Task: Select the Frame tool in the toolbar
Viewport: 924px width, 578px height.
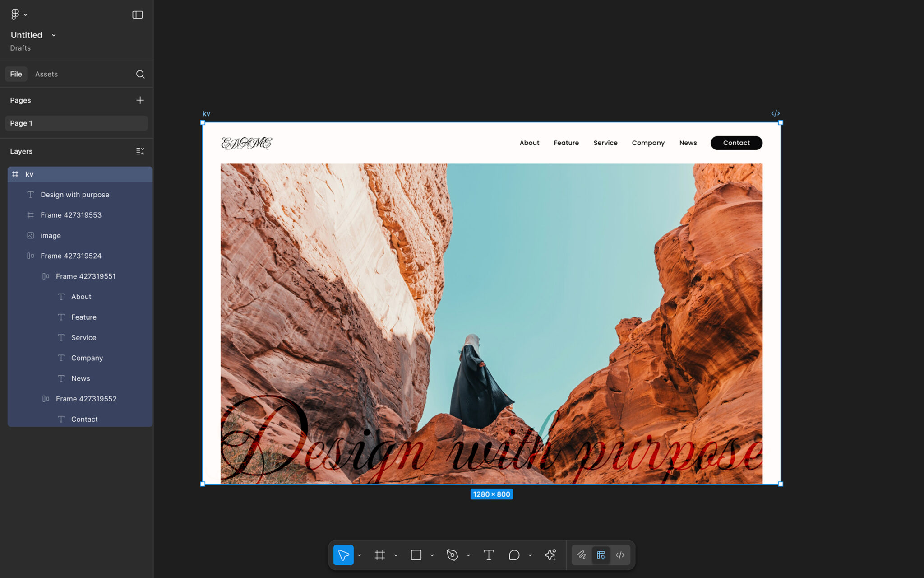Action: [x=380, y=555]
